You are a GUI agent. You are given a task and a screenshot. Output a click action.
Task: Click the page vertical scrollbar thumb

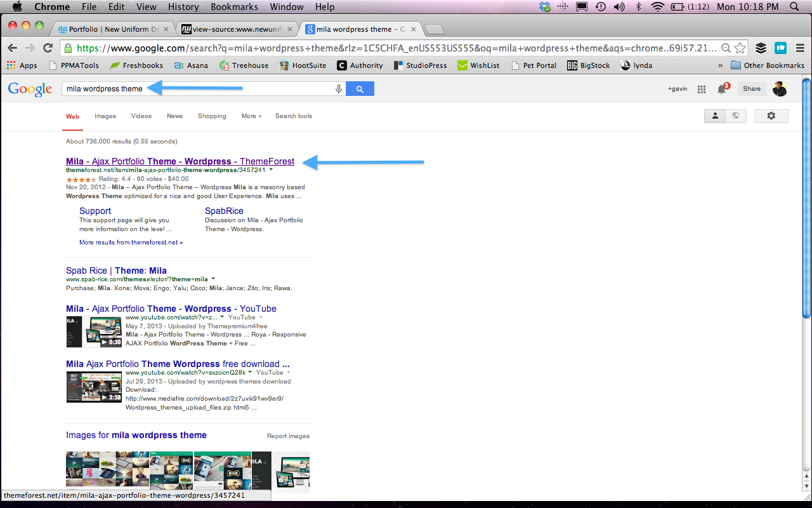[x=807, y=197]
